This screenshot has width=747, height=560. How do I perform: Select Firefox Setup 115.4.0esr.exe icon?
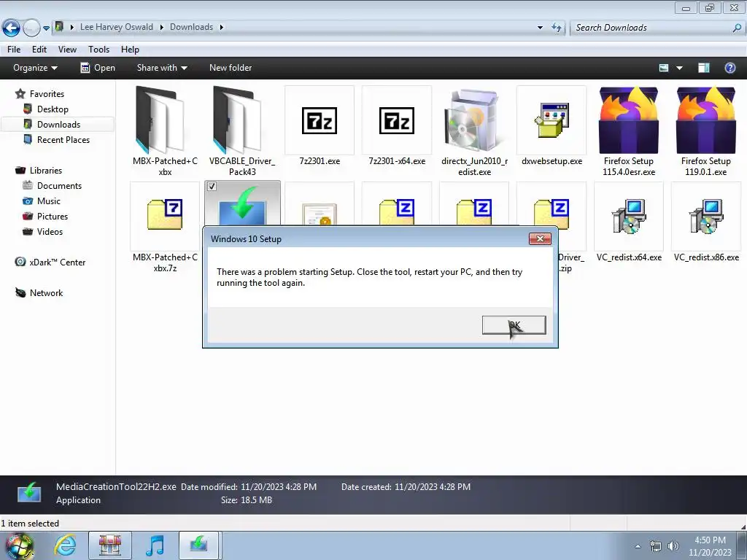(628, 120)
